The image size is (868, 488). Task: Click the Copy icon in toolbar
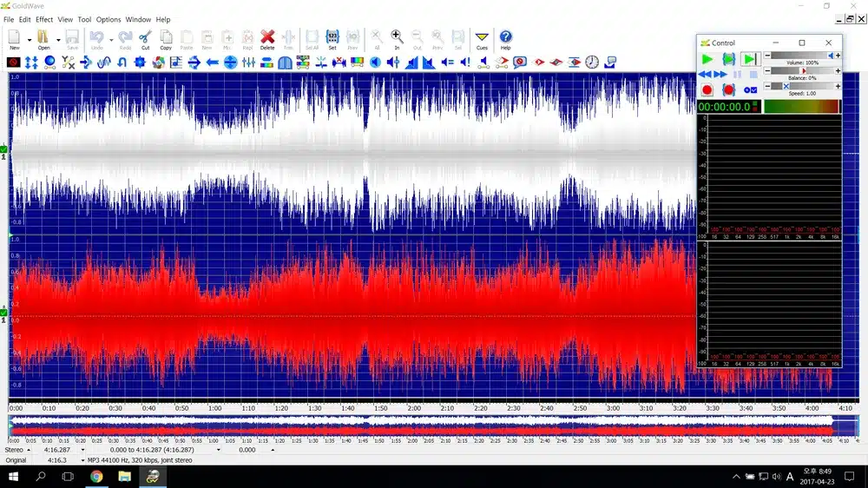tap(166, 37)
